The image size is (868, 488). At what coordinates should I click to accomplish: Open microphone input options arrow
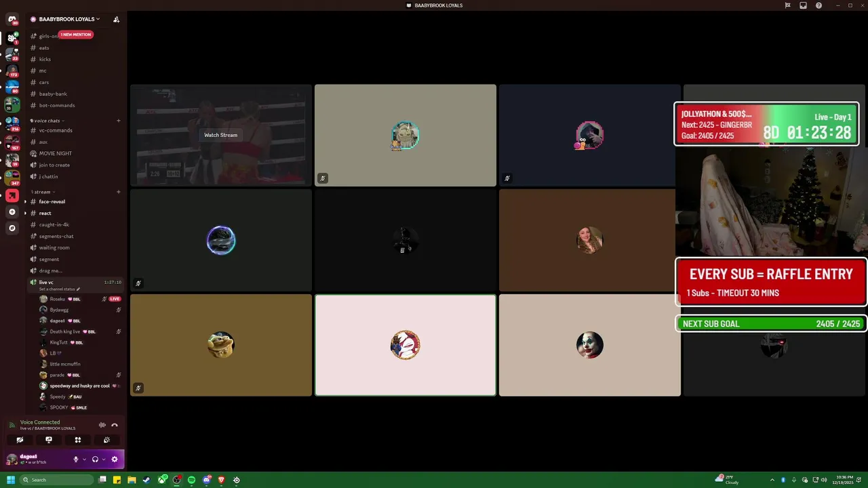click(x=84, y=459)
